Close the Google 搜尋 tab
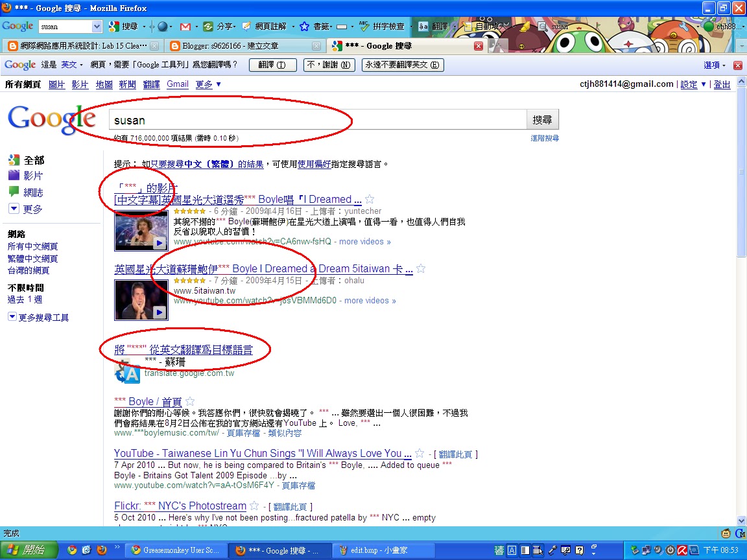This screenshot has height=560, width=747. click(x=479, y=46)
